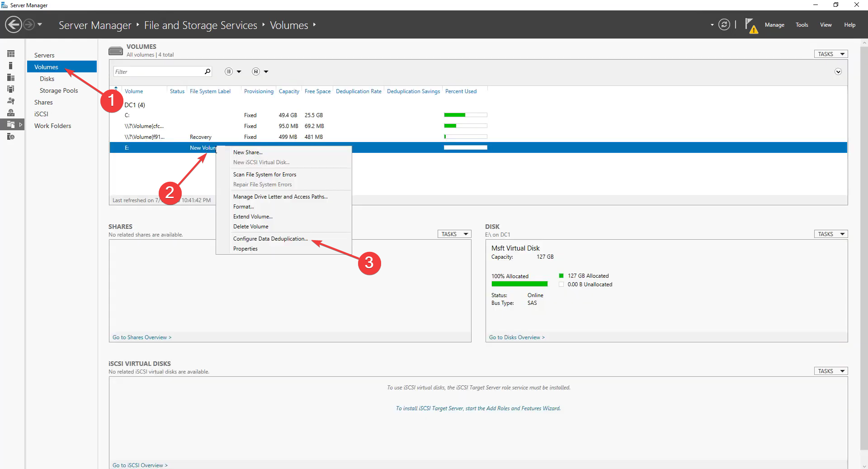Select Storage Pools in the navigation pane
This screenshot has width=868, height=469.
tap(59, 90)
